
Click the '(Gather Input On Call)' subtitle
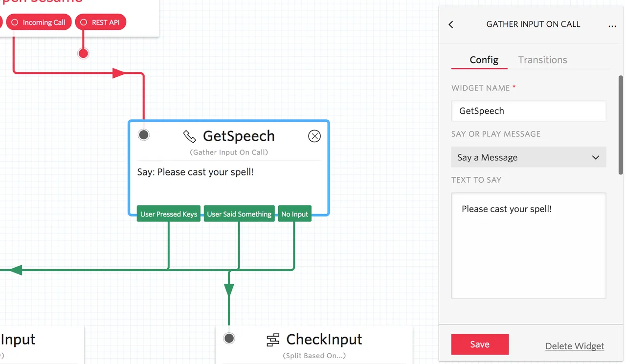[x=229, y=152]
